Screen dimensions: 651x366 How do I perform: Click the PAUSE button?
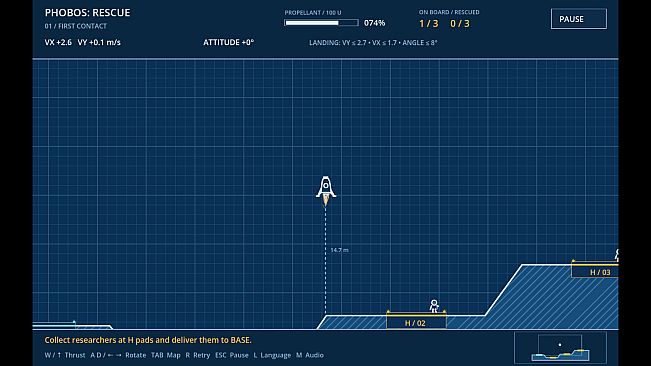click(x=578, y=19)
